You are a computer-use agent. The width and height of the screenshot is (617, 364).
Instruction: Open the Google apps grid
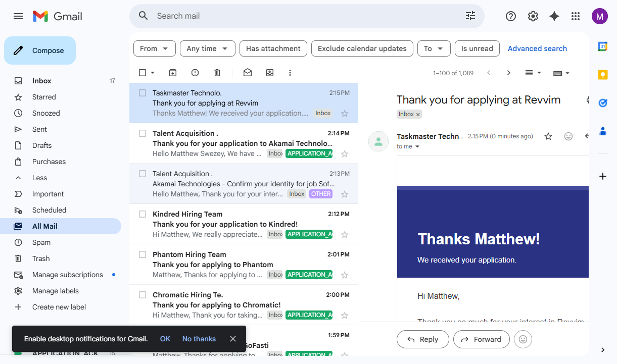point(576,16)
